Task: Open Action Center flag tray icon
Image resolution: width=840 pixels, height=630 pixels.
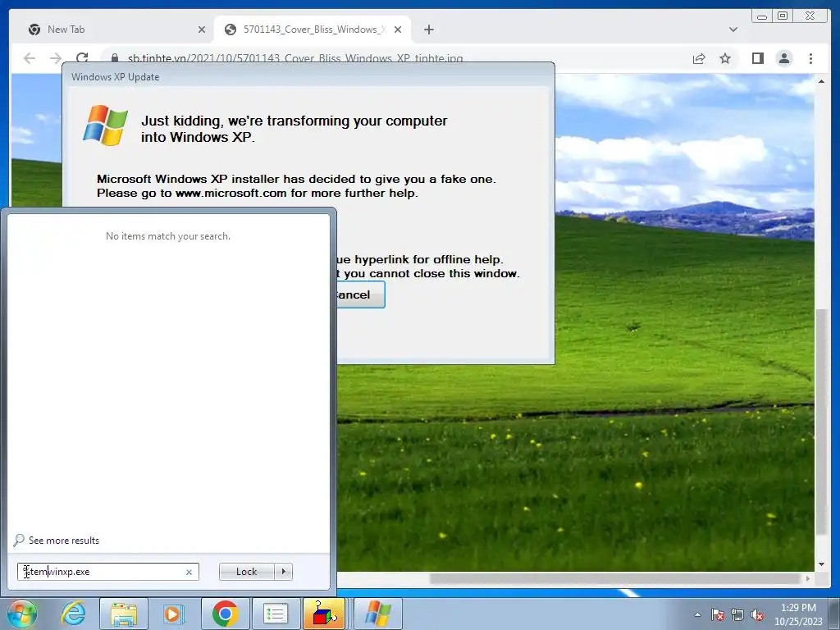Action: (718, 614)
